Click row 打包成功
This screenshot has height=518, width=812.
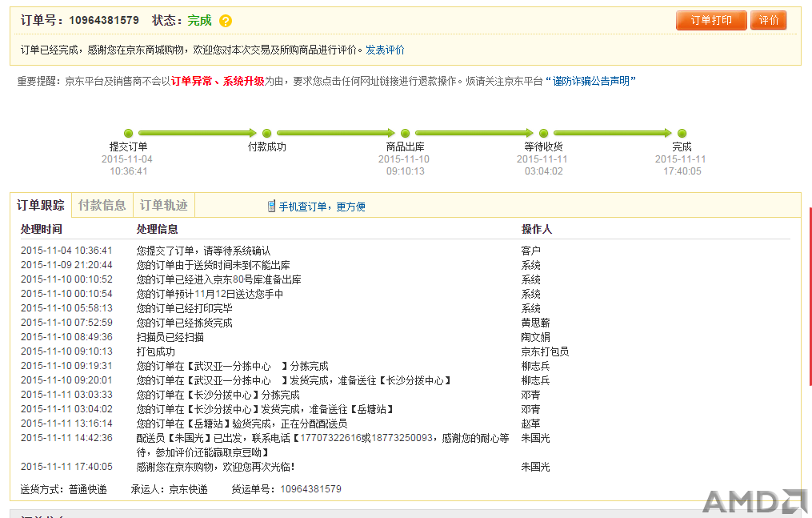pos(405,351)
